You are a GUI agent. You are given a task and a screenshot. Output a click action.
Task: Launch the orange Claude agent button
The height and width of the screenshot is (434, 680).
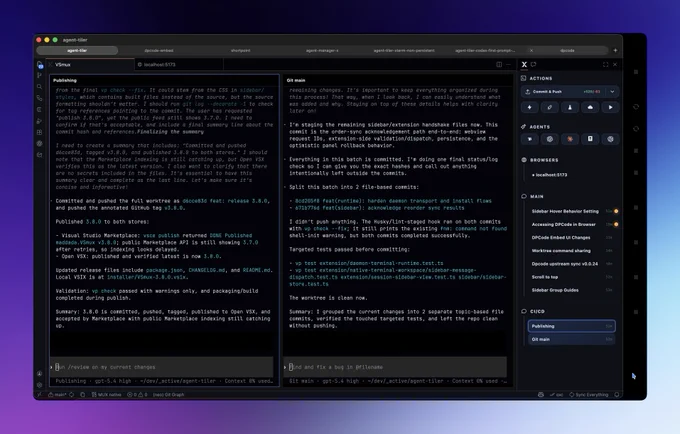click(x=570, y=139)
